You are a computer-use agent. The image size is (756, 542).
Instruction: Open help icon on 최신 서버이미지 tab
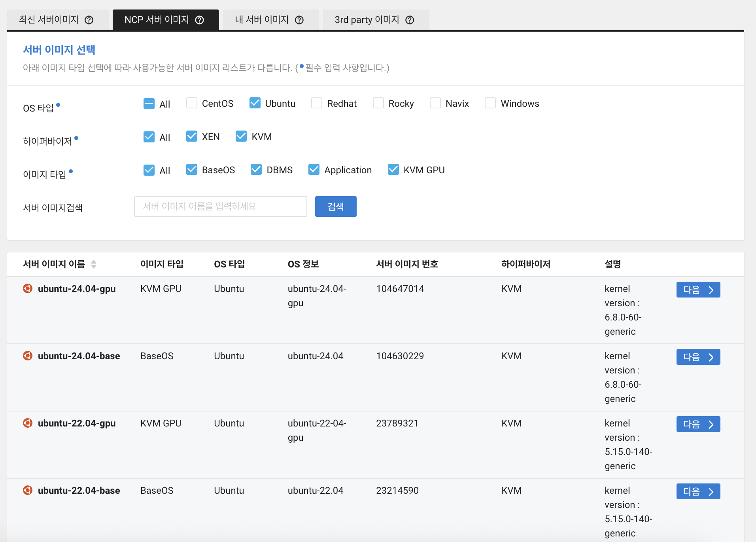[x=89, y=20]
